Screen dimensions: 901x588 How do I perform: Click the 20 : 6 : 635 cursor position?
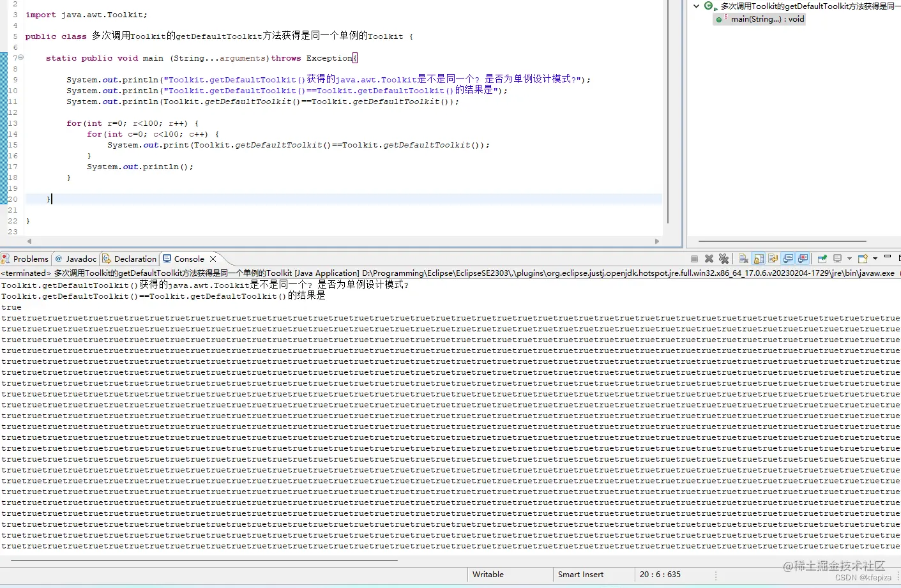click(660, 574)
